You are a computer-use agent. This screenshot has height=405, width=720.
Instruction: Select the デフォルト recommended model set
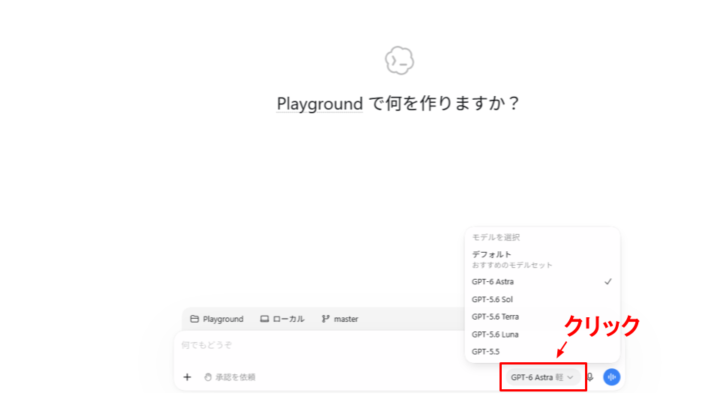(542, 259)
